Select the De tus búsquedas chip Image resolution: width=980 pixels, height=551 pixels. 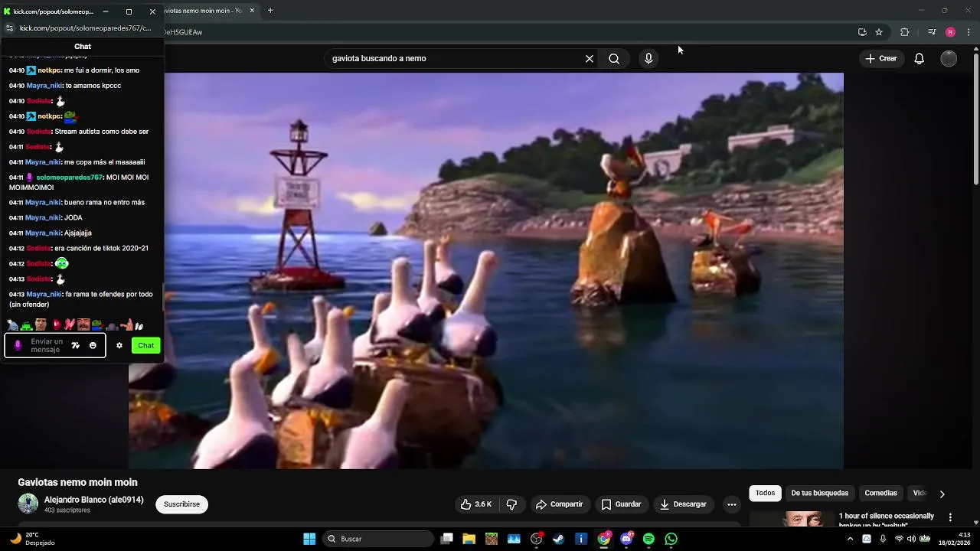[x=819, y=493]
